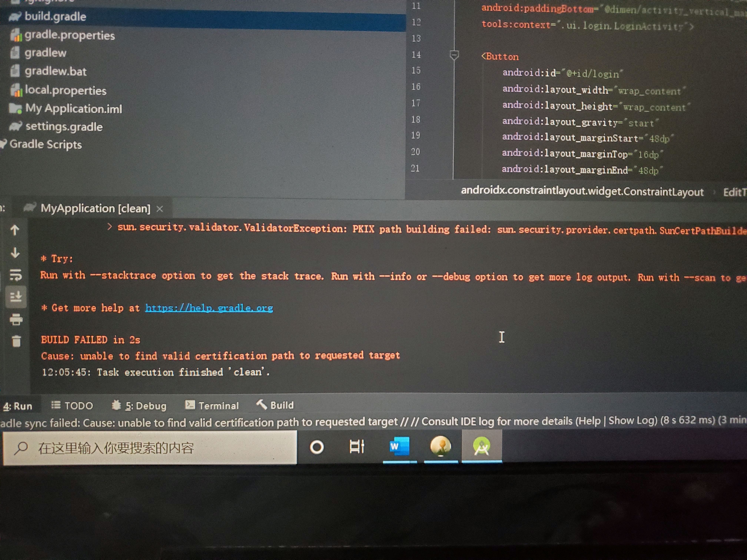Open Build tool window
This screenshot has width=747, height=560.
pyautogui.click(x=275, y=405)
